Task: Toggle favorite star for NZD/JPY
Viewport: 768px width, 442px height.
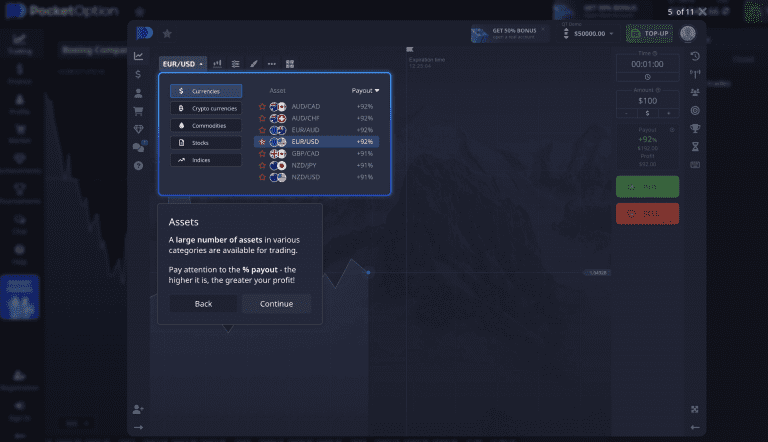Action: tap(262, 165)
